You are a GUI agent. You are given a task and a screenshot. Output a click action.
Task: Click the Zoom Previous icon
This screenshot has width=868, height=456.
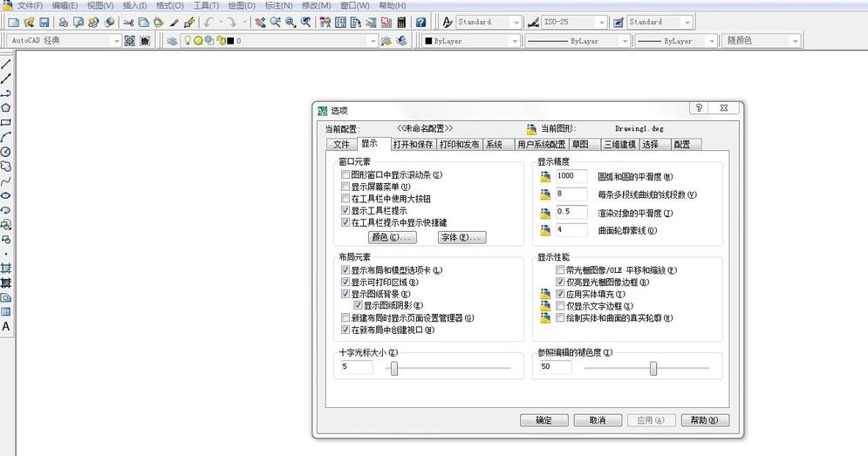point(305,22)
